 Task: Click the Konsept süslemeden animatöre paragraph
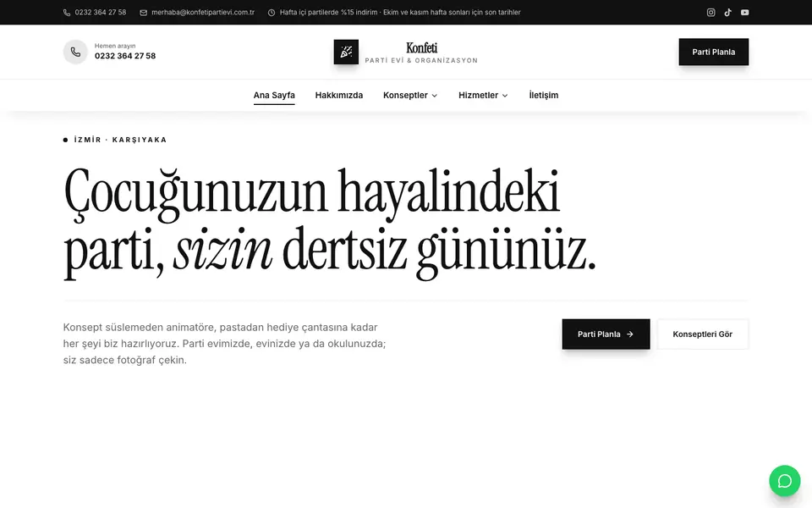pos(225,344)
